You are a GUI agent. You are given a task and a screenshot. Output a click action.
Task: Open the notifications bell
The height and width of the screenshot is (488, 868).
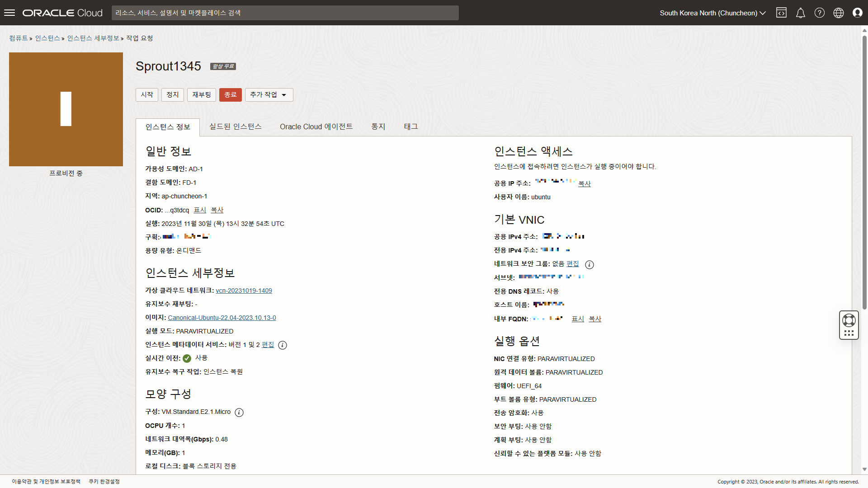[x=800, y=13]
